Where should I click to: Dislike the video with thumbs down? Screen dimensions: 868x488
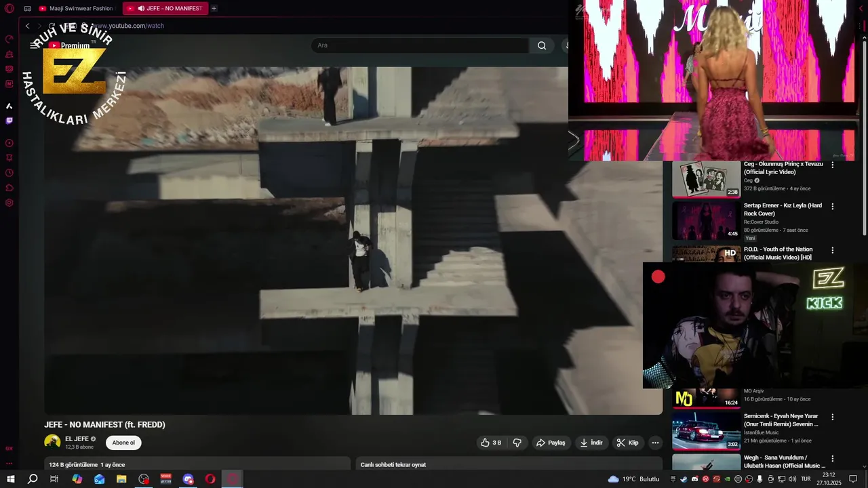click(517, 443)
